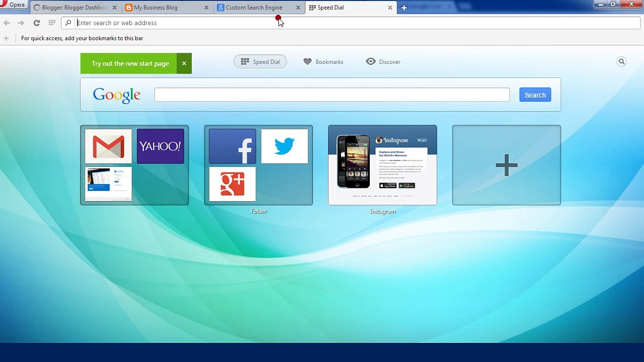Image resolution: width=644 pixels, height=362 pixels.
Task: Open the webpage screenshot tile below Gmail
Action: [108, 185]
